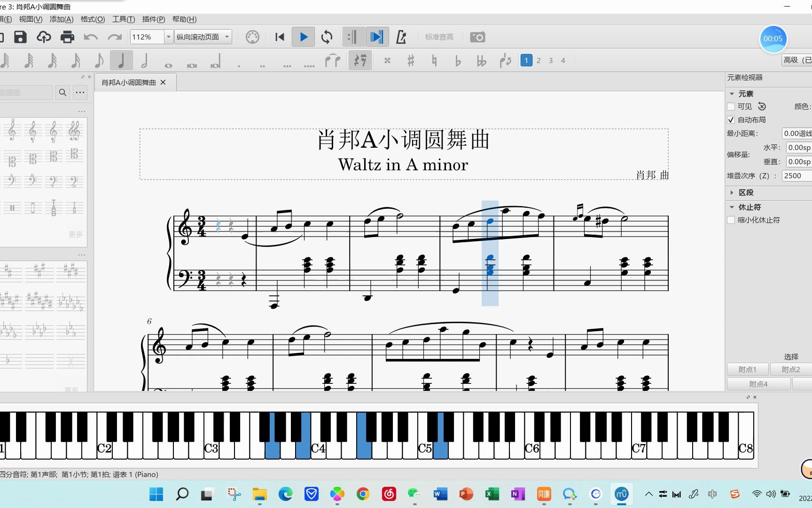Open the 格式(O) menu
Screen dimensions: 812x508
click(x=93, y=19)
